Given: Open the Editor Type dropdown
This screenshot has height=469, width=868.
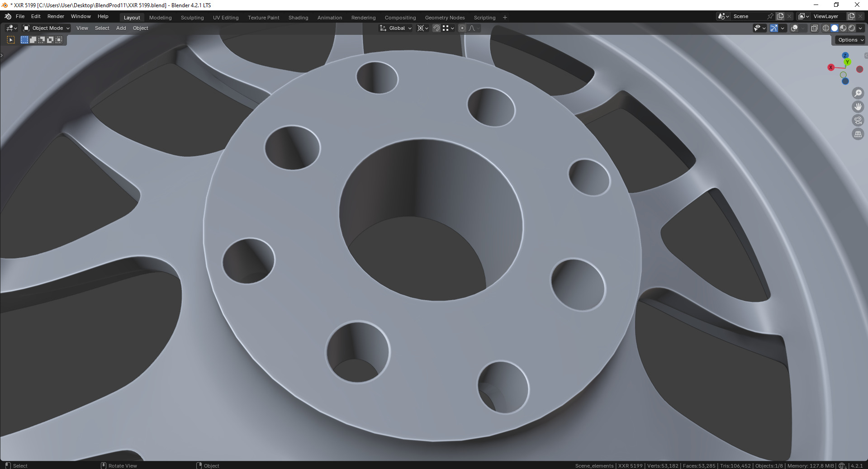Looking at the screenshot, I should [x=11, y=28].
